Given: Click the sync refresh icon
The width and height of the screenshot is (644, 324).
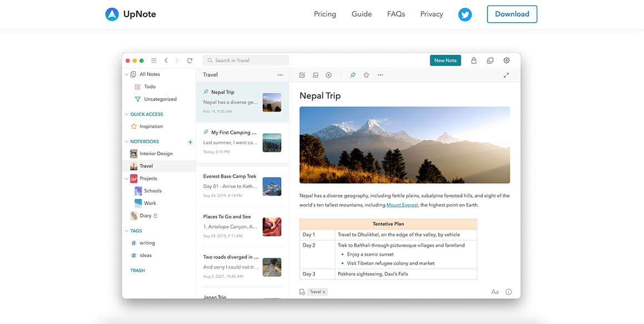Looking at the screenshot, I should [x=190, y=60].
